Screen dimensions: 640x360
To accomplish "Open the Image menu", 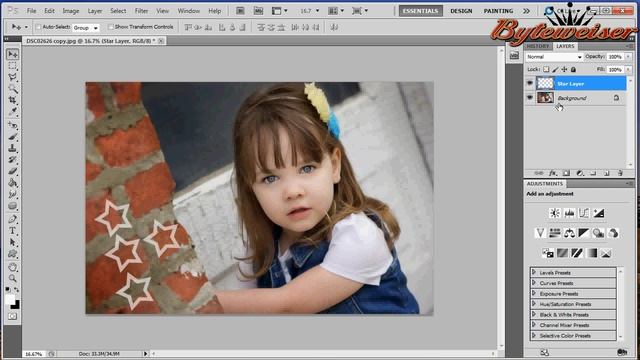I will pos(71,11).
